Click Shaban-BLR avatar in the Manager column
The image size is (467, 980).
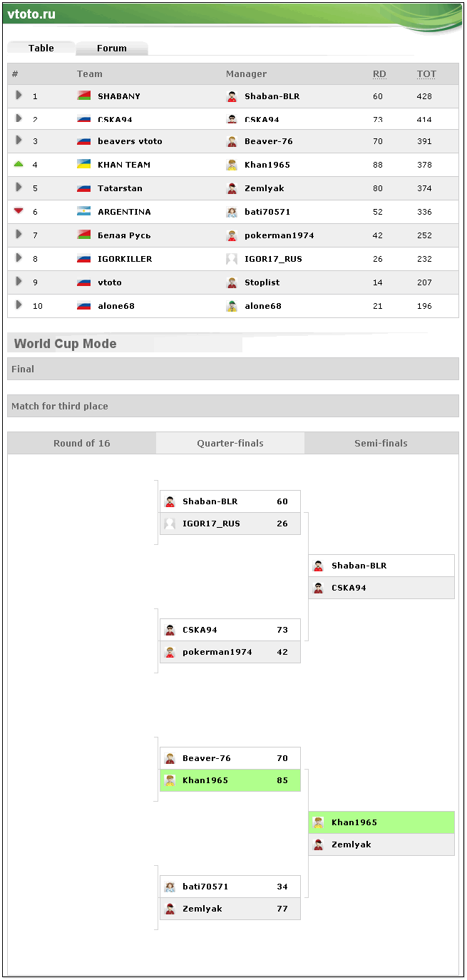click(232, 96)
